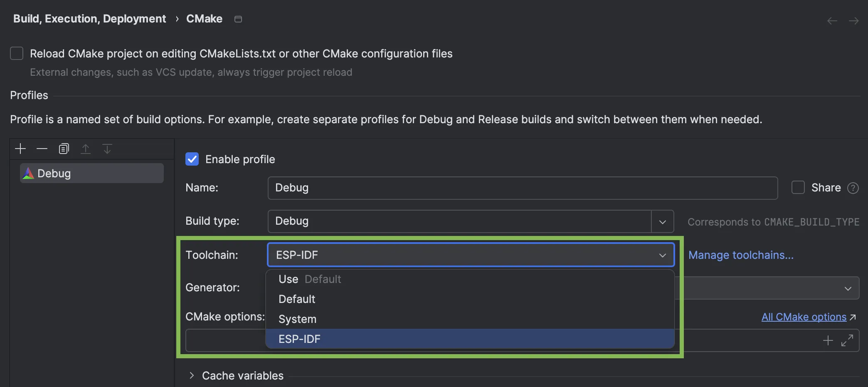868x387 pixels.
Task: Collapse the Toolchain ESP-IDF combo box
Action: [662, 255]
